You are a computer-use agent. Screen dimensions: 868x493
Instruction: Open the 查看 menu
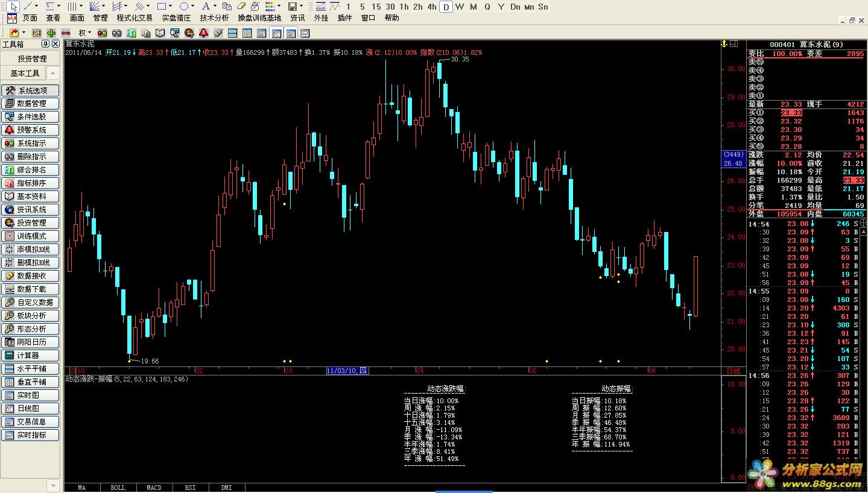click(x=53, y=18)
